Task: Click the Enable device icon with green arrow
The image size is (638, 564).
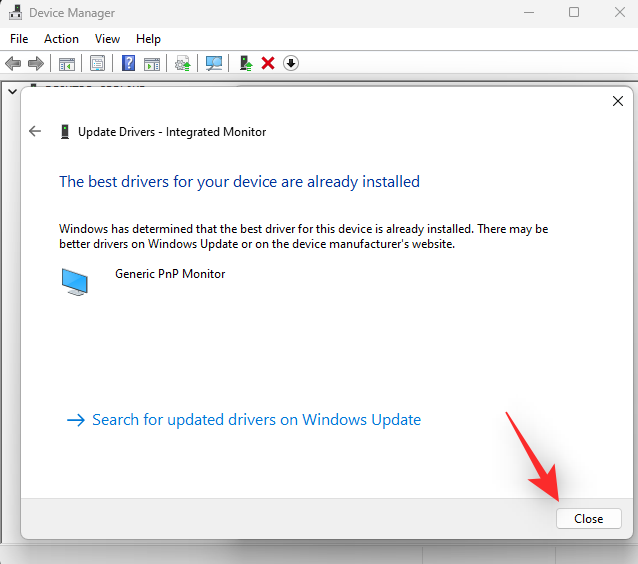Action: (246, 63)
